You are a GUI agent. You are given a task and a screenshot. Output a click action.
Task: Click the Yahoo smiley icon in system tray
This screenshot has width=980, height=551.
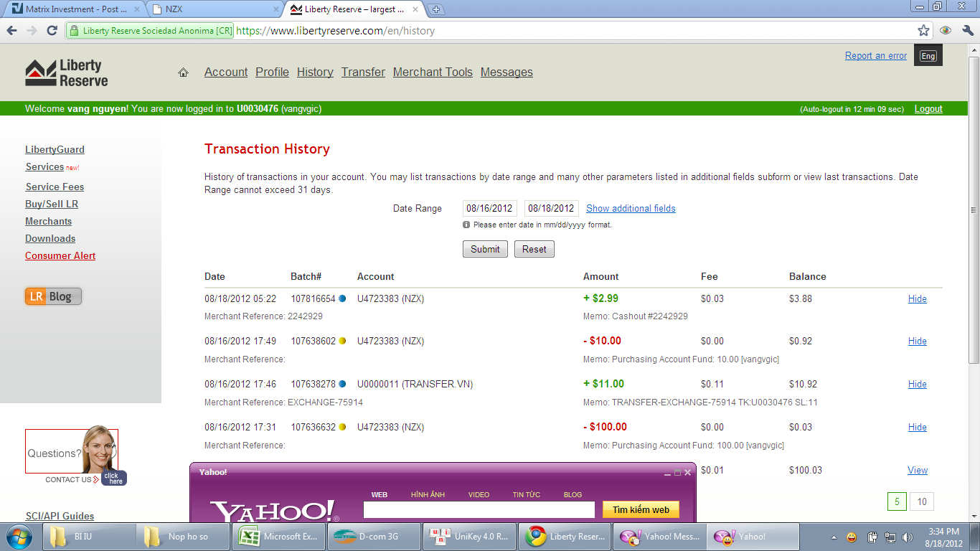pyautogui.click(x=852, y=537)
